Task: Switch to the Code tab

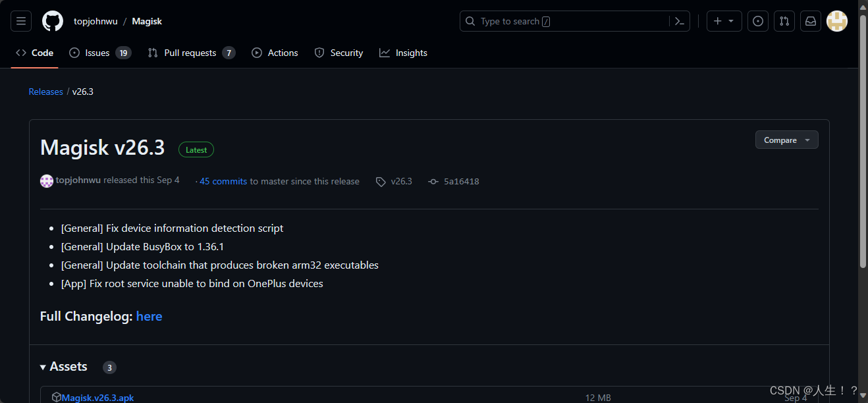Action: (35, 53)
